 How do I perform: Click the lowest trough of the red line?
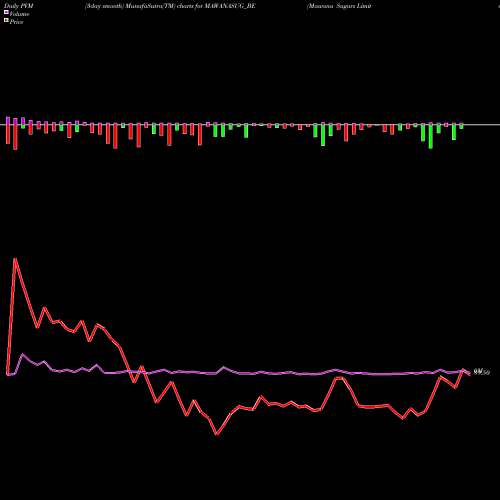click(216, 434)
